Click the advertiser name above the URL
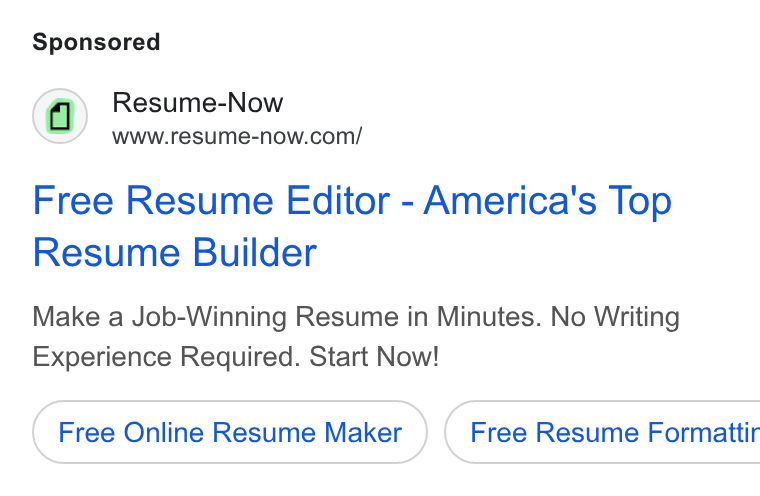760x496 pixels. coord(197,102)
